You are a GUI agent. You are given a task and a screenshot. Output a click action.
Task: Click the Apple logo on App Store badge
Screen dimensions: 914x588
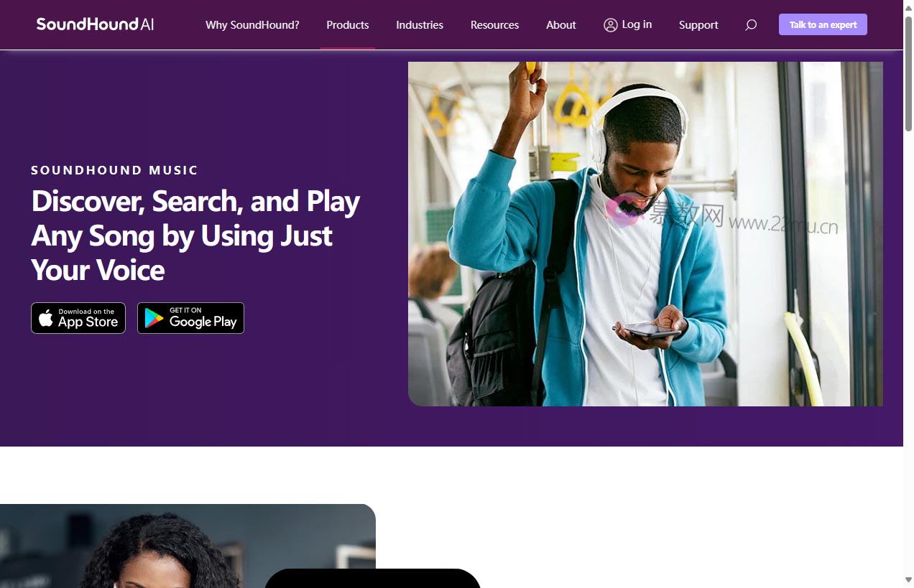point(46,318)
